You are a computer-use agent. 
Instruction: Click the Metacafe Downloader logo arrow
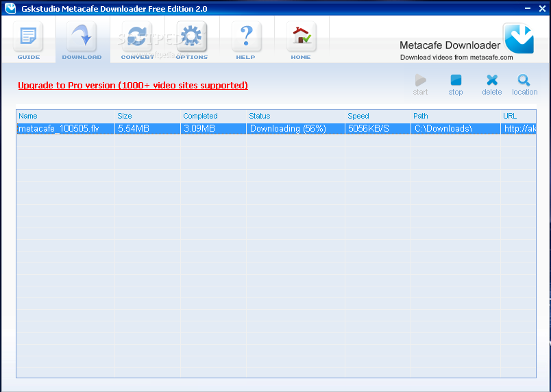click(519, 38)
